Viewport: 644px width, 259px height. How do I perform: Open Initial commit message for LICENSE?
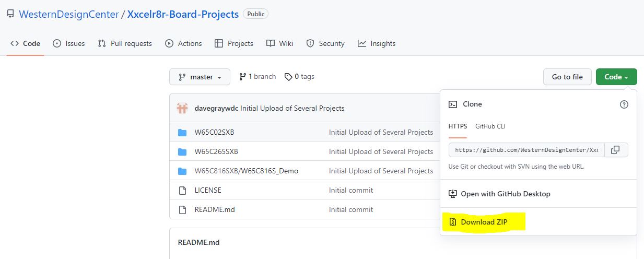(x=351, y=190)
